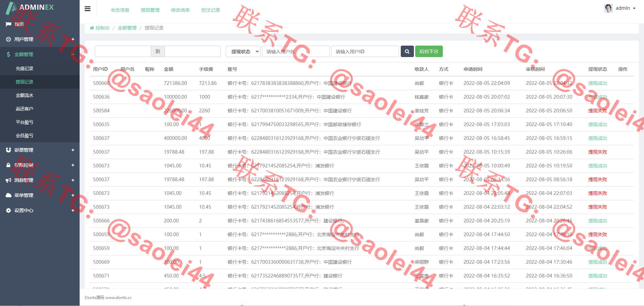This screenshot has height=306, width=644.
Task: Expand 权限控制 with plus sign
Action: (73, 165)
